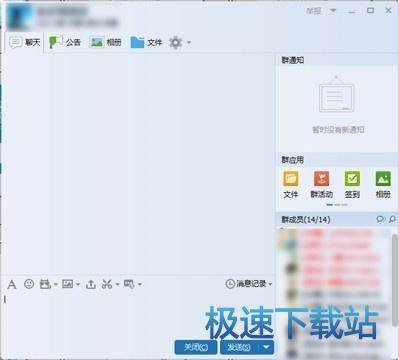
Task: Open the 相册 album tab in toolbar
Action: coord(105,42)
